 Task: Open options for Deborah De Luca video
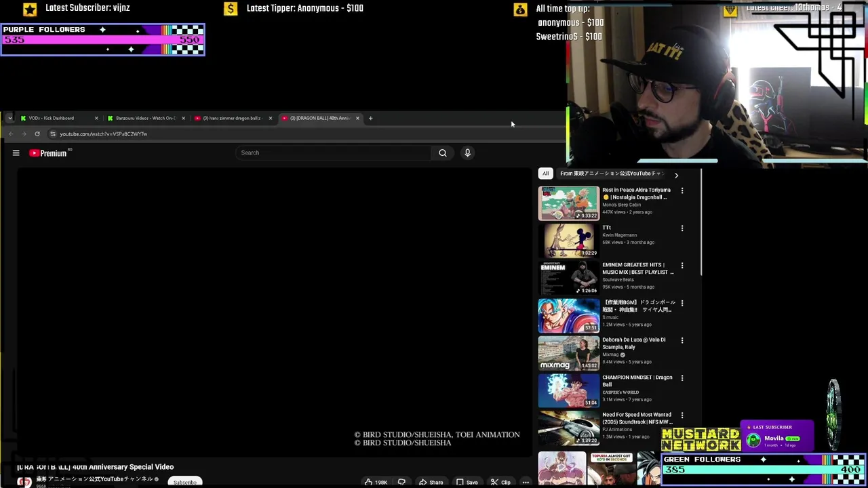682,340
